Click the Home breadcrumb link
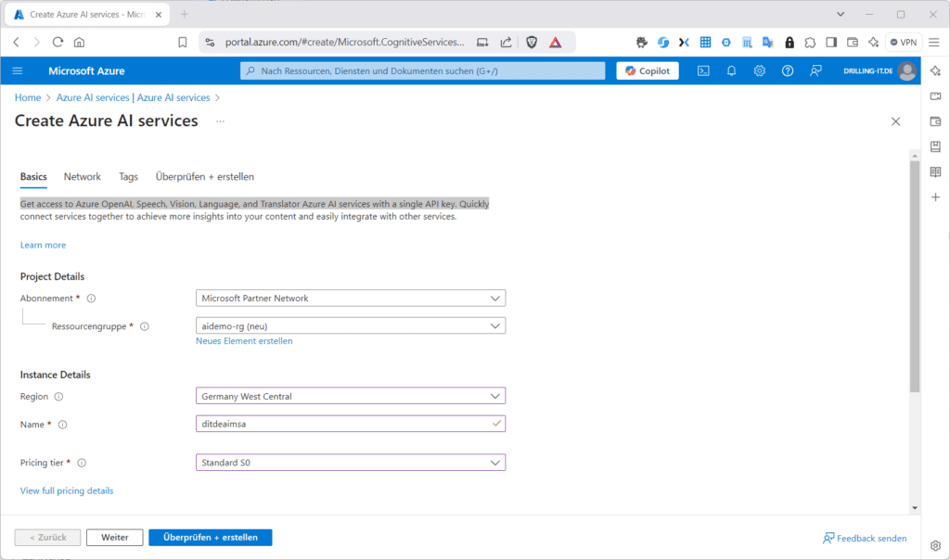This screenshot has height=560, width=950. pyautogui.click(x=28, y=97)
